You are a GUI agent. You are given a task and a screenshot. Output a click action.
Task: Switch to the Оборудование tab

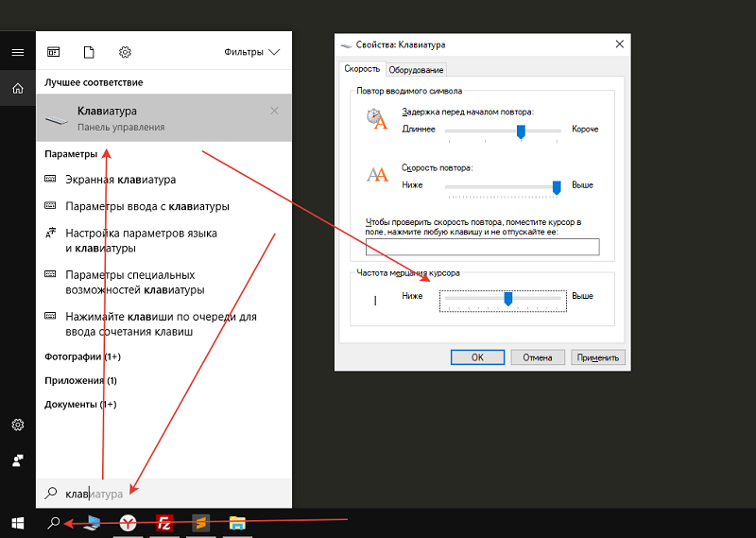click(x=416, y=70)
